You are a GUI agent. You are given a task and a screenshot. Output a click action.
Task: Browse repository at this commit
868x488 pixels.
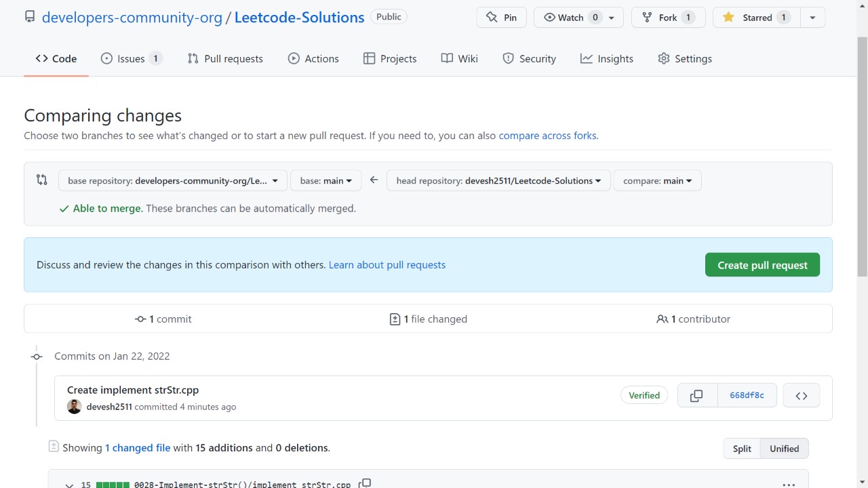[802, 396]
